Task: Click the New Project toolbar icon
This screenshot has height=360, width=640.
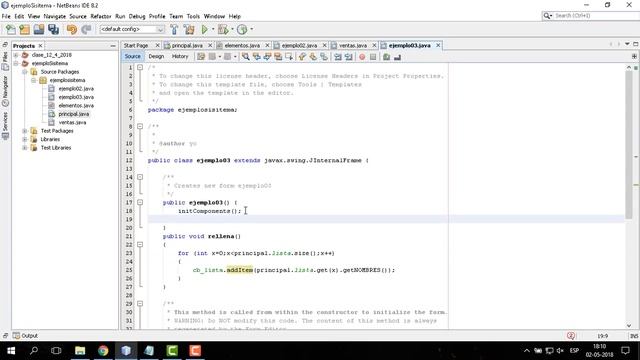Action: pos(24,29)
